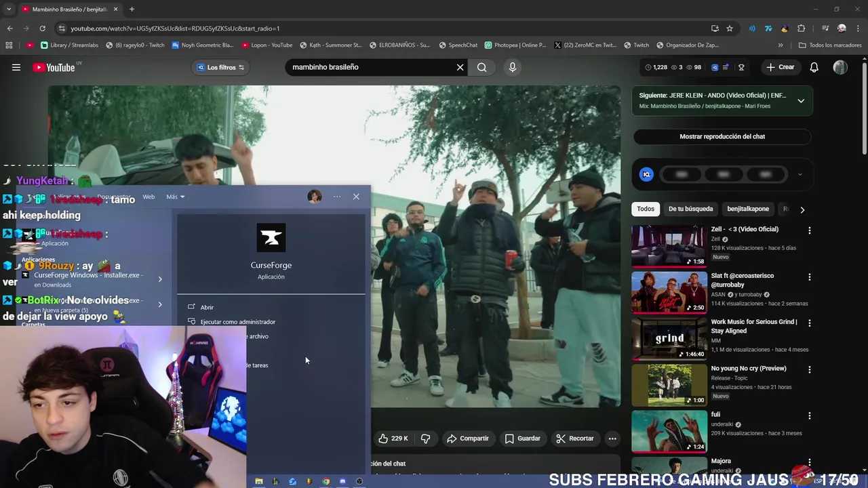
Task: Expand CurseForge Windows Installer in Downloads
Action: point(160,279)
